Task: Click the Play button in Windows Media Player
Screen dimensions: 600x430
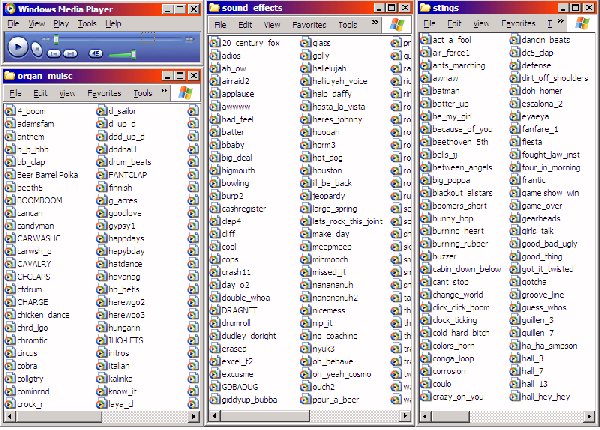Action: tap(17, 47)
